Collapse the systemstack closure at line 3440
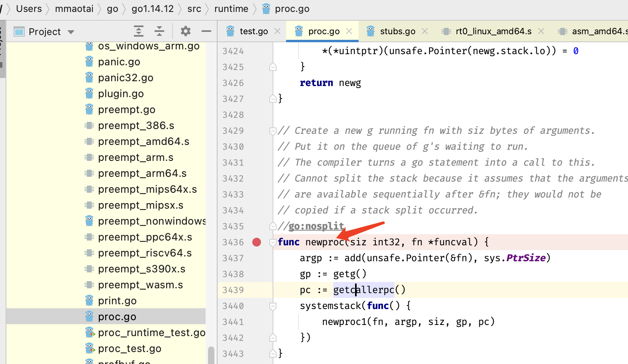Viewport: 628px width, 364px height. 273,306
